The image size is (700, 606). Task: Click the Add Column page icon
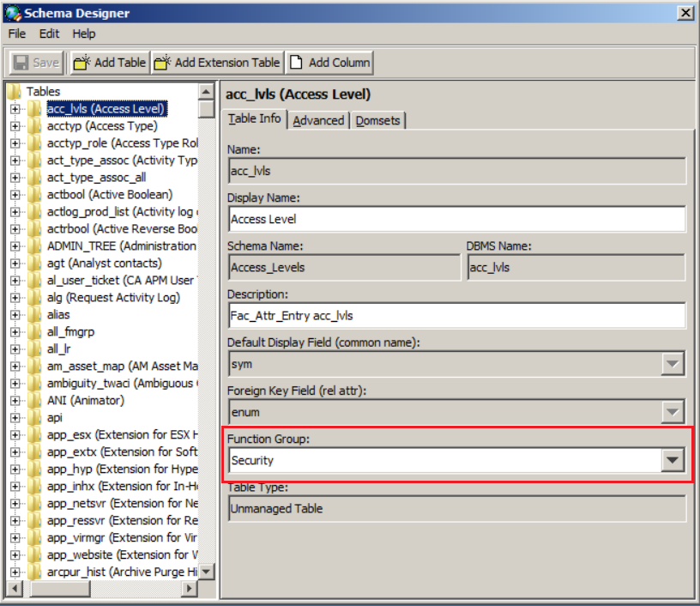(x=296, y=63)
